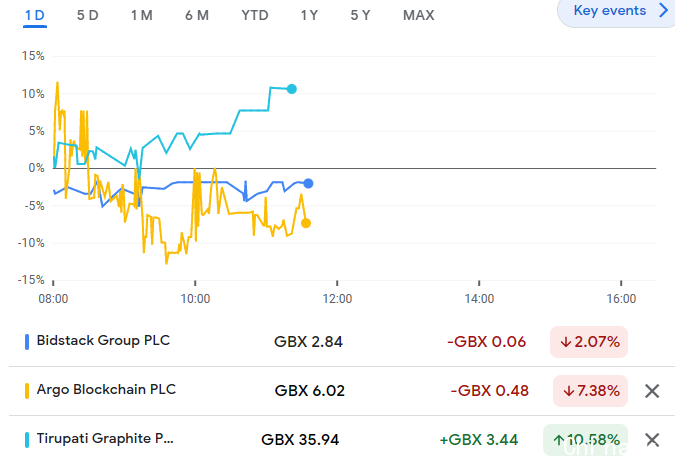Click the Bidstack blue color marker
The image size is (675, 459).
pyautogui.click(x=27, y=342)
